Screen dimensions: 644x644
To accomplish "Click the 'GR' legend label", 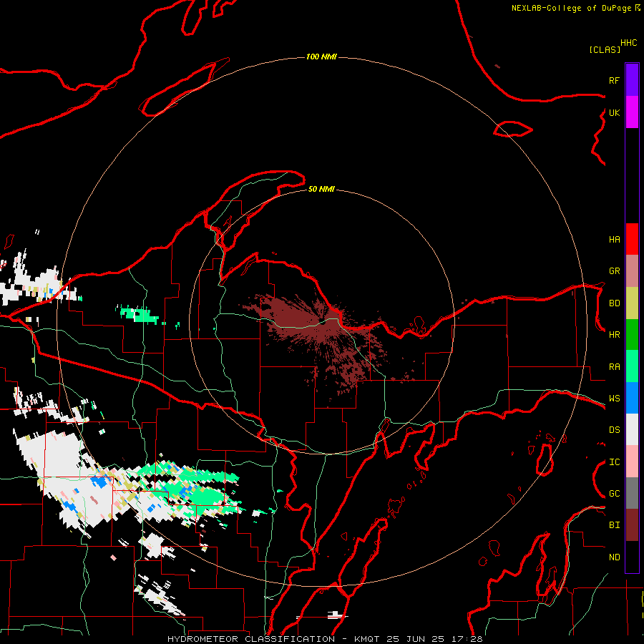I will tap(615, 271).
